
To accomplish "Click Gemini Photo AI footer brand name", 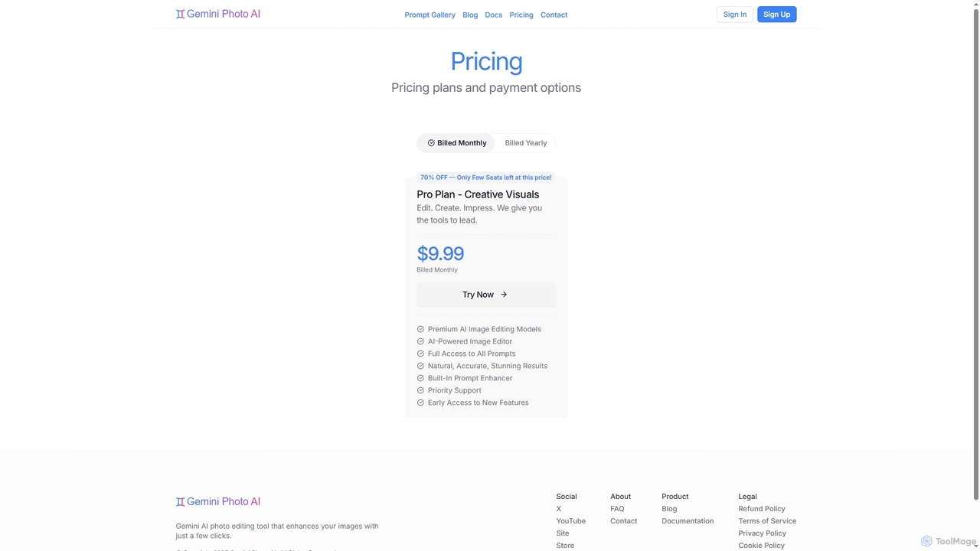I will click(x=224, y=502).
